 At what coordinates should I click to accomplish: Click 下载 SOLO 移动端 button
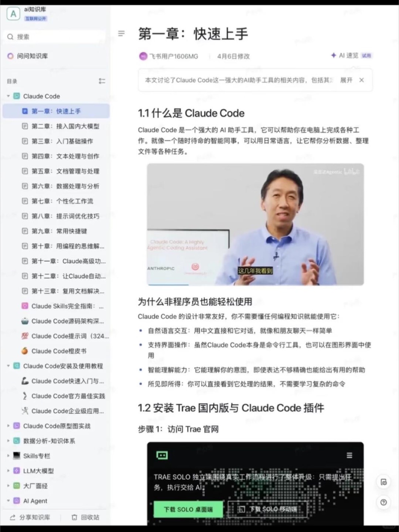click(268, 509)
